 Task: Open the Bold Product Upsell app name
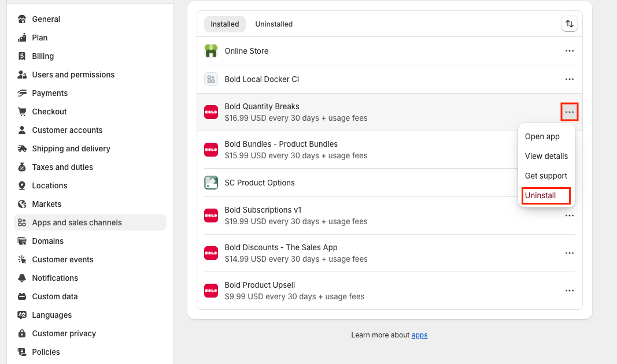(x=260, y=285)
